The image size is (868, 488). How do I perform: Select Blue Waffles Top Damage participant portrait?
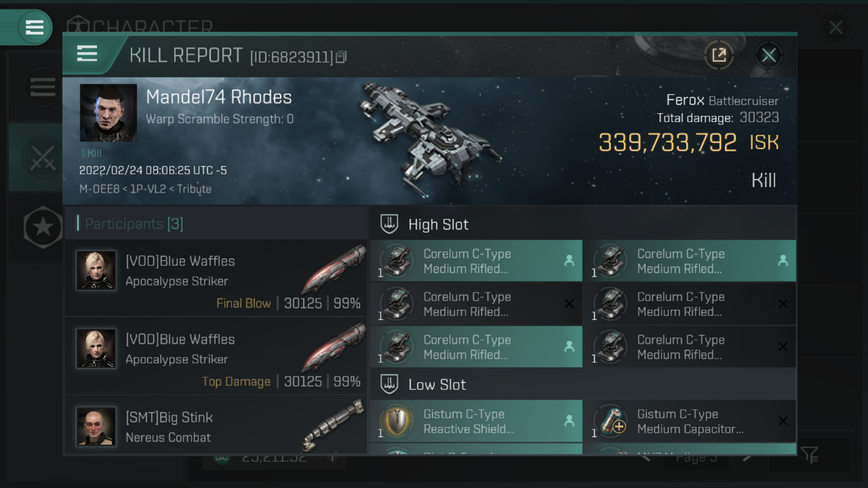96,348
